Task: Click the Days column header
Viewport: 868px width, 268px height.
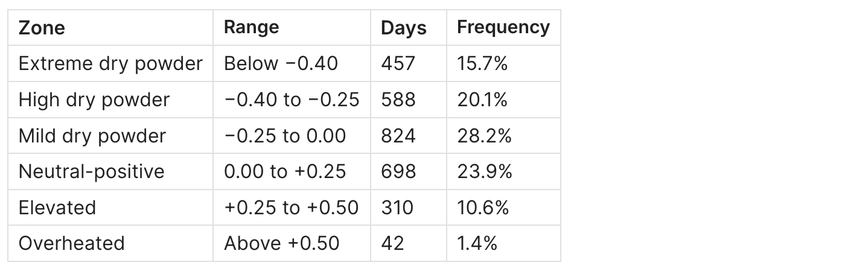Action: tap(403, 28)
